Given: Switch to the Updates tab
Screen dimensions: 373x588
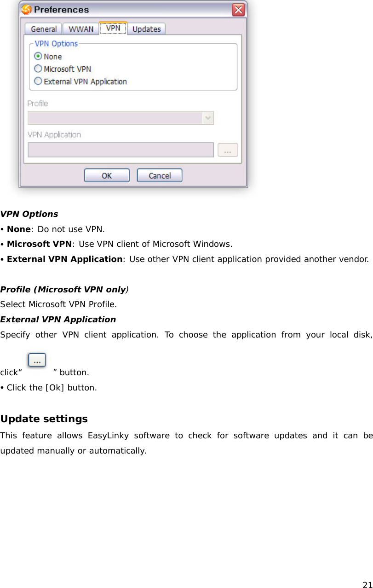Looking at the screenshot, I should [146, 29].
